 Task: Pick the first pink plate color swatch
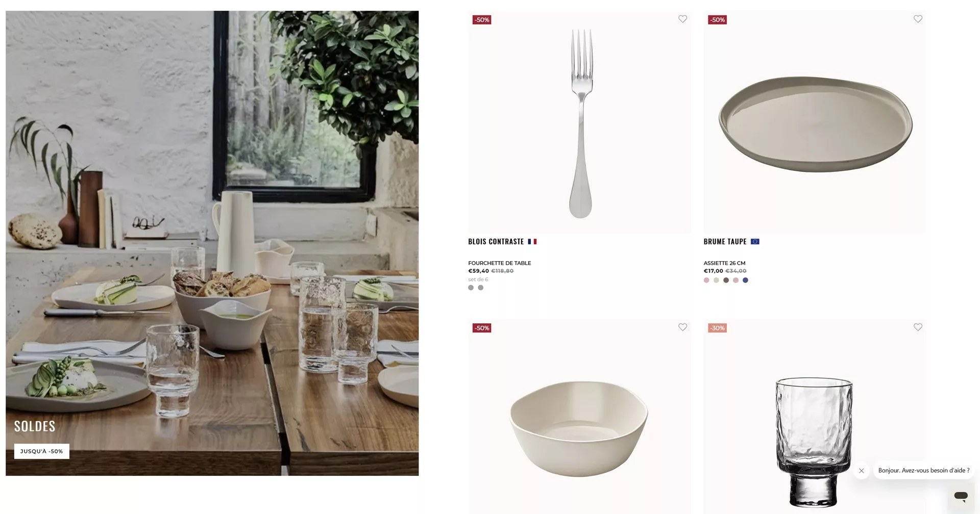(706, 280)
